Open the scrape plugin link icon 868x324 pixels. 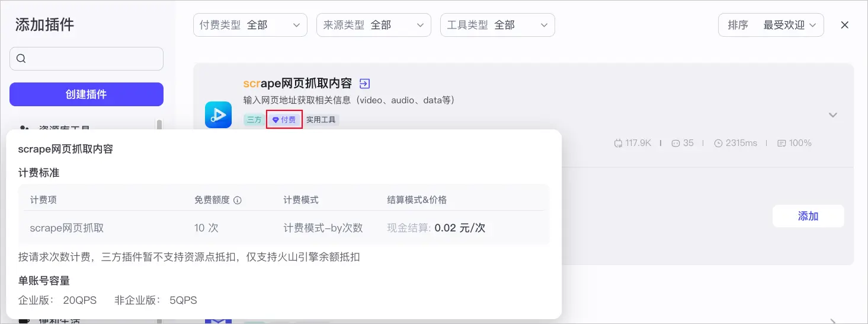365,84
